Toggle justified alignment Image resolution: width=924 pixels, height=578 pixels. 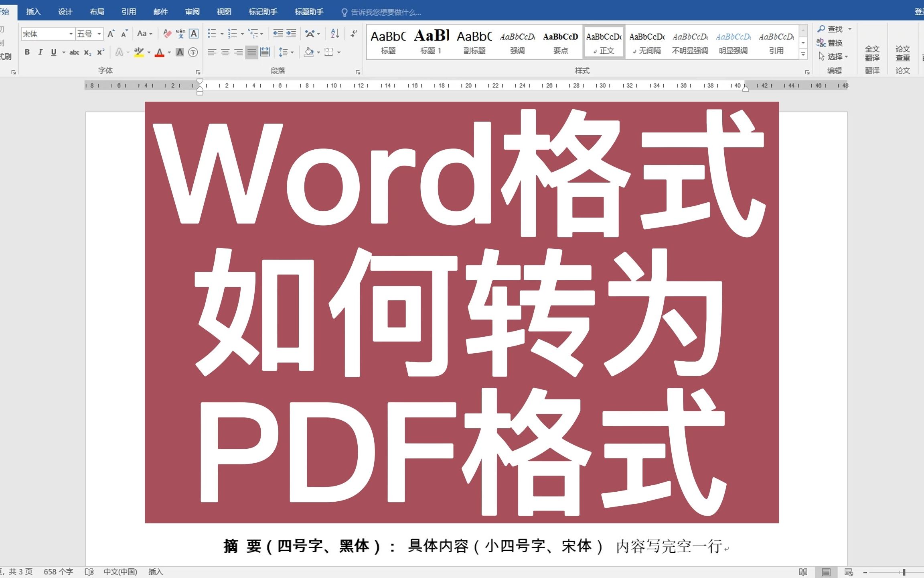252,52
